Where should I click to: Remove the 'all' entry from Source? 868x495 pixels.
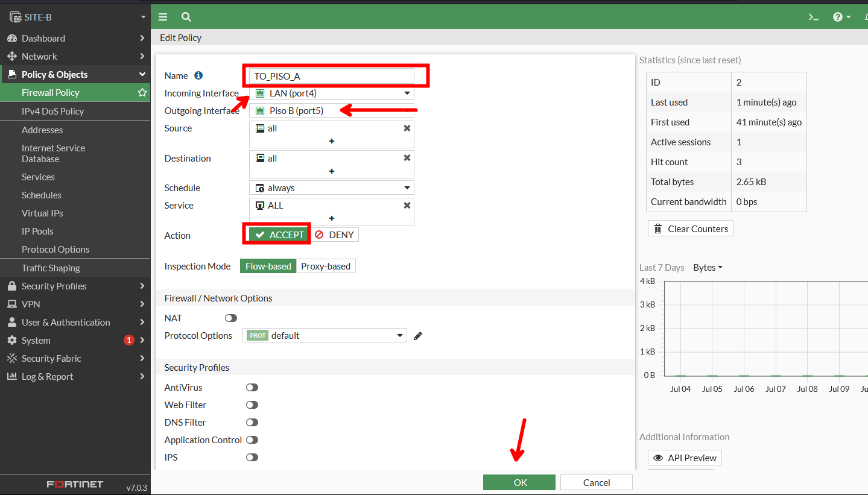click(407, 128)
